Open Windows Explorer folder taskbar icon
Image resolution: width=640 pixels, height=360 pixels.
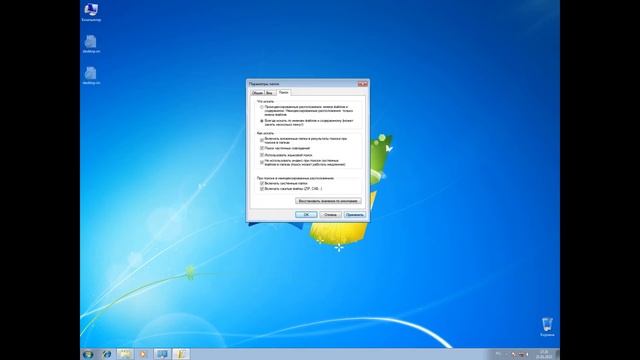125,354
